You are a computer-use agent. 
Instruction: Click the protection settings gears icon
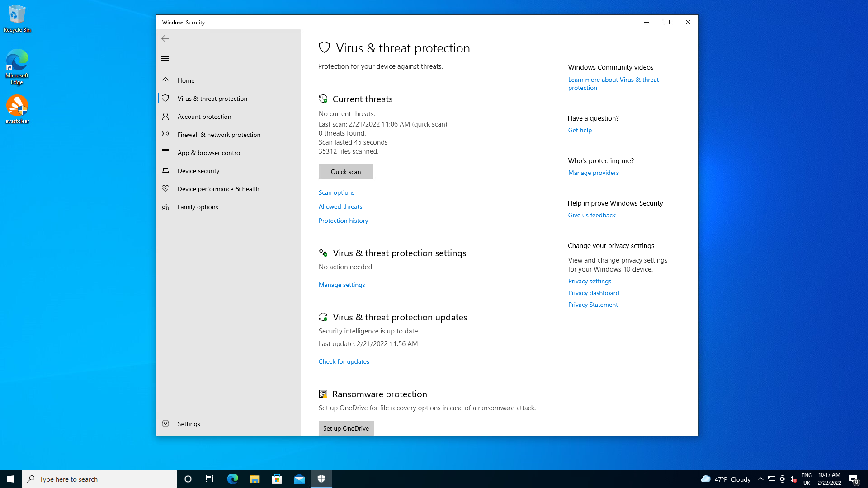[x=323, y=253]
